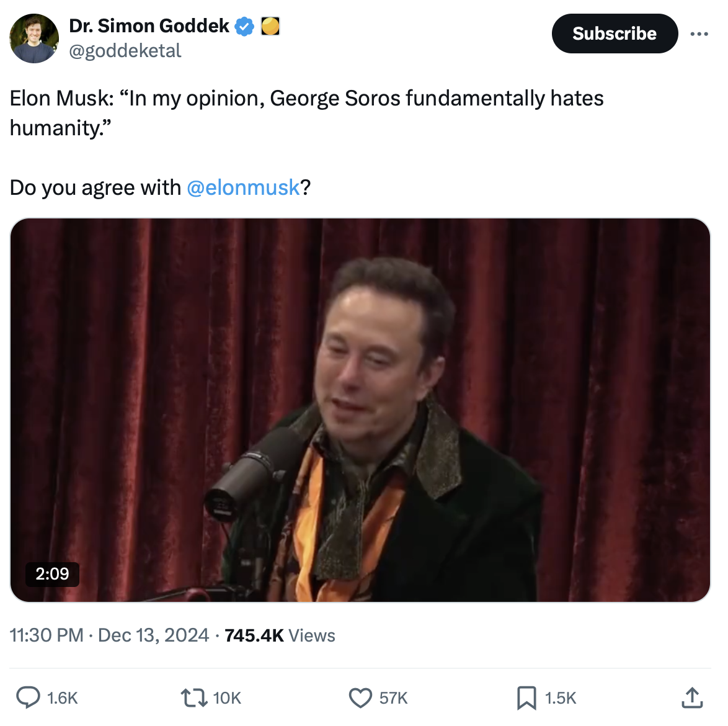Click the gold badge beside the name
The width and height of the screenshot is (728, 726).
[270, 27]
